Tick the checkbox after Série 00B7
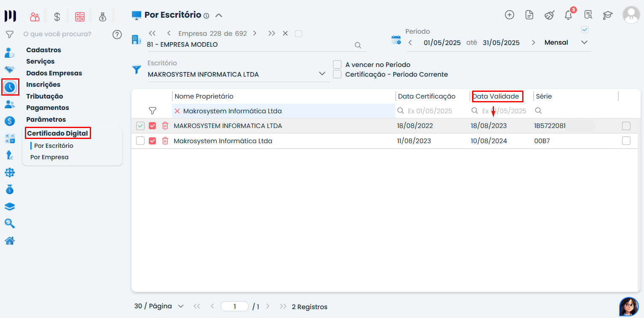Image resolution: width=644 pixels, height=318 pixels. 626,141
